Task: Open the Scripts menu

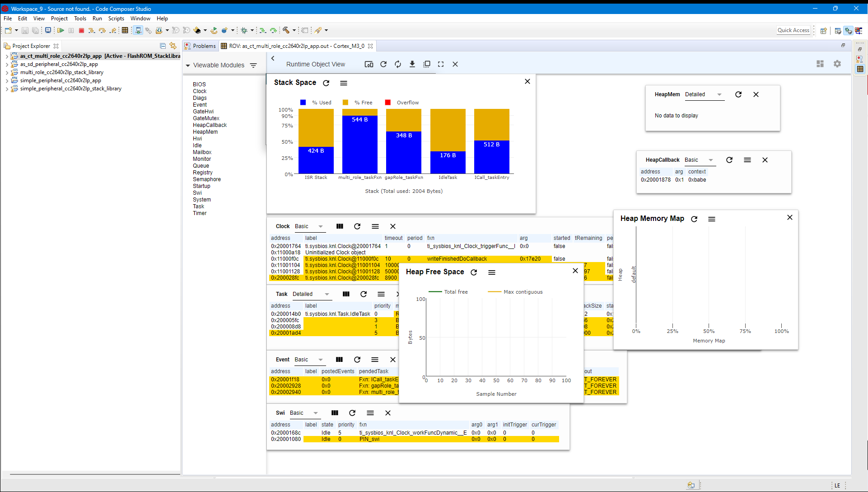Action: coord(116,19)
